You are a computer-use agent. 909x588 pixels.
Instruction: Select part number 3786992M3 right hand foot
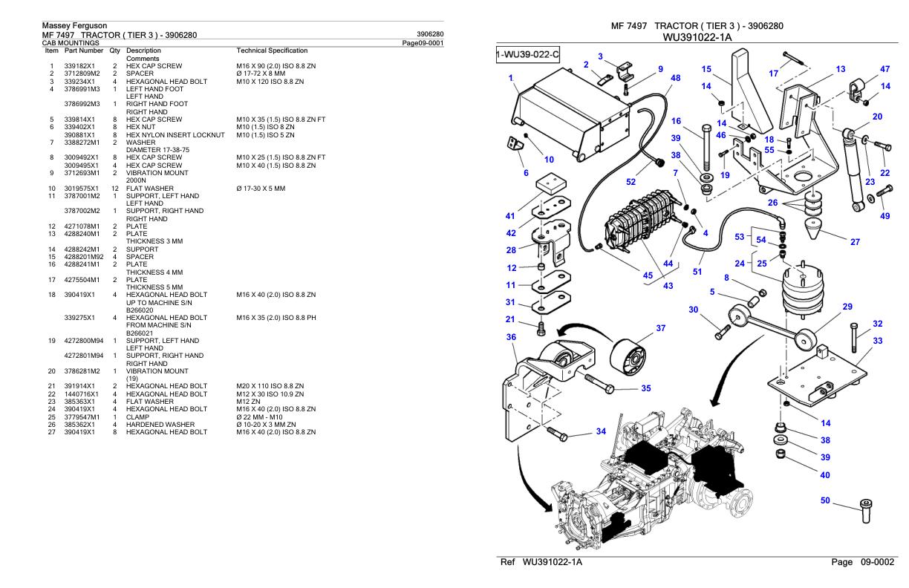[x=83, y=104]
